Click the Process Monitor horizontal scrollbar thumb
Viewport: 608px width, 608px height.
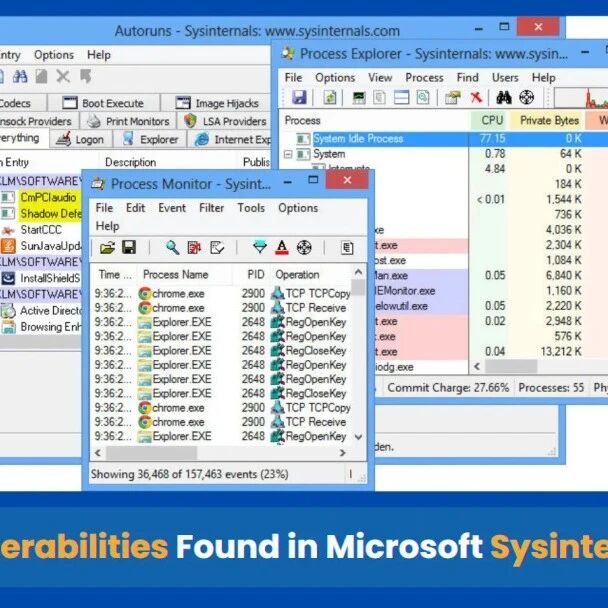coord(151,453)
